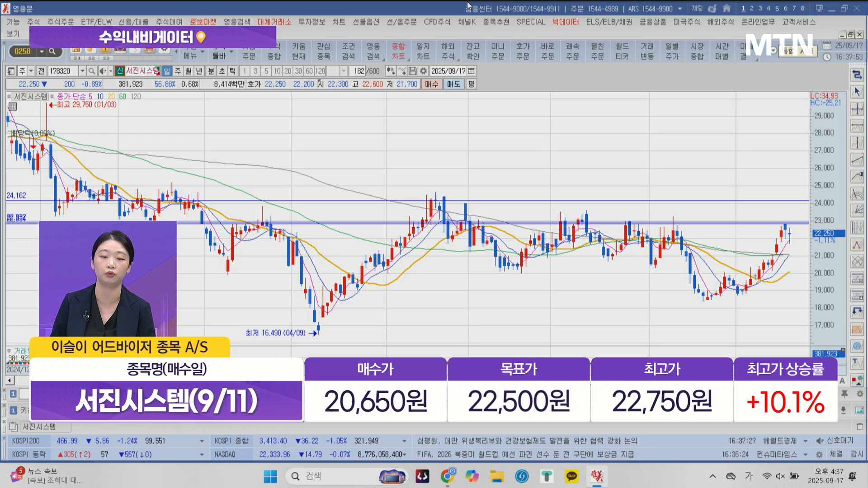Screen dimensions: 868x488
Task: Open the 해외주식 menu
Action: pyautogui.click(x=721, y=22)
